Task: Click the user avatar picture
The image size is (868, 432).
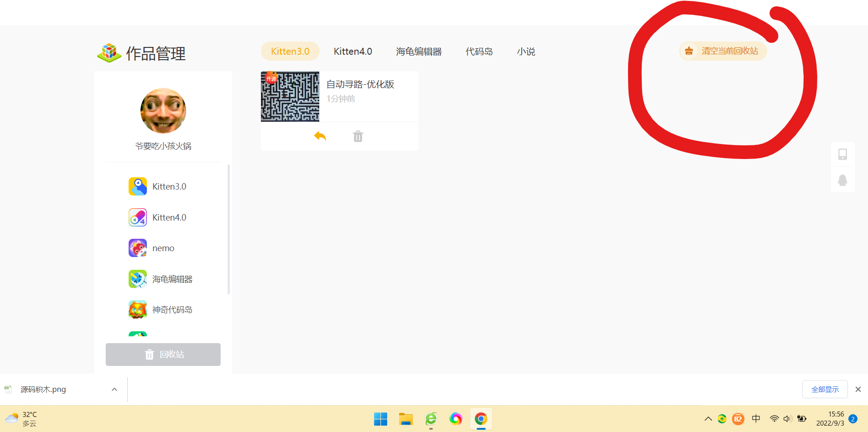Action: [163, 111]
